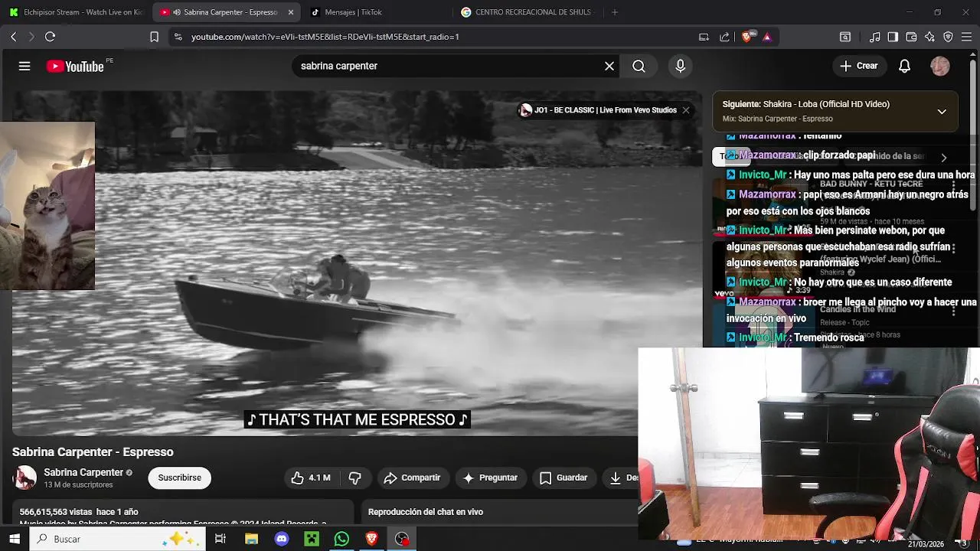Viewport: 980px width, 551px height.
Task: Close the Sabrina Carpenter Espresso tab
Action: click(x=290, y=12)
